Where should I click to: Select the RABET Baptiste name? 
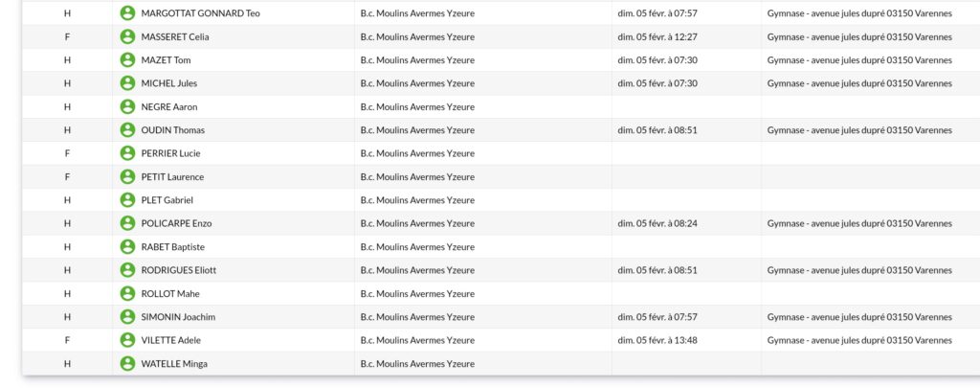tap(172, 247)
